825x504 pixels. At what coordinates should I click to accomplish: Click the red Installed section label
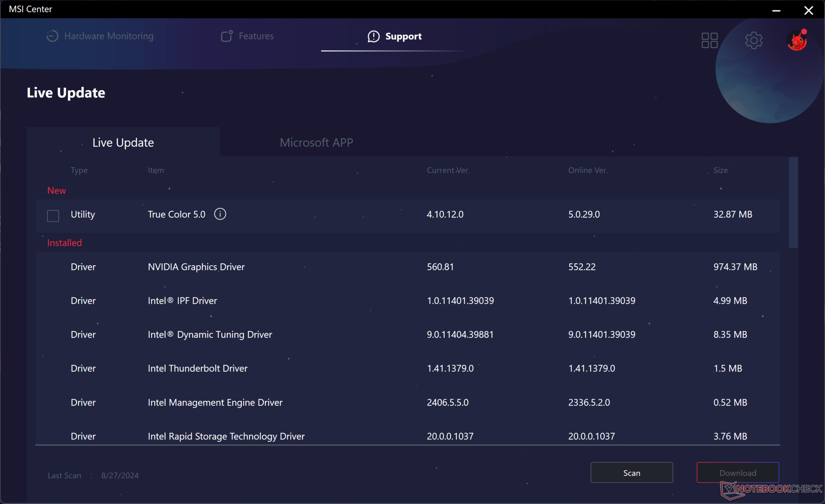[x=64, y=243]
